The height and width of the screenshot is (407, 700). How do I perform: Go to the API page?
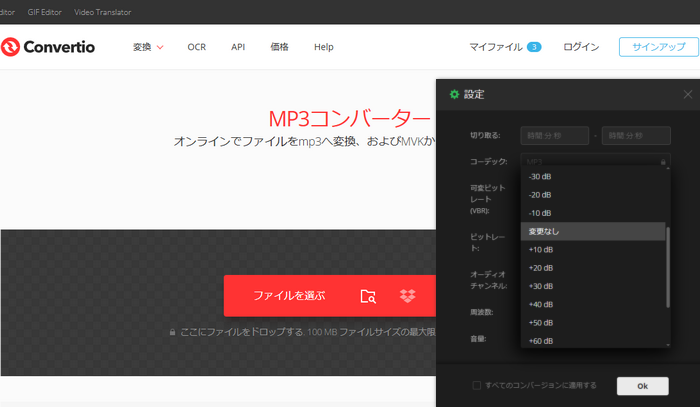pyautogui.click(x=238, y=47)
